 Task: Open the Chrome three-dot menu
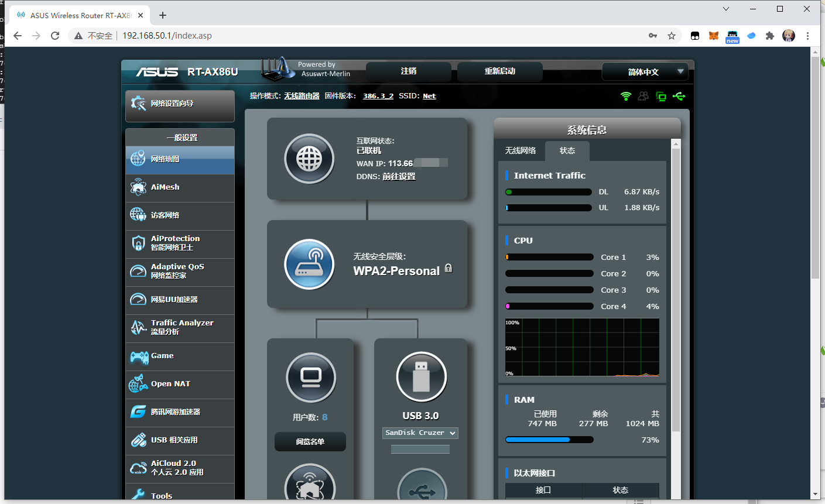click(x=807, y=36)
